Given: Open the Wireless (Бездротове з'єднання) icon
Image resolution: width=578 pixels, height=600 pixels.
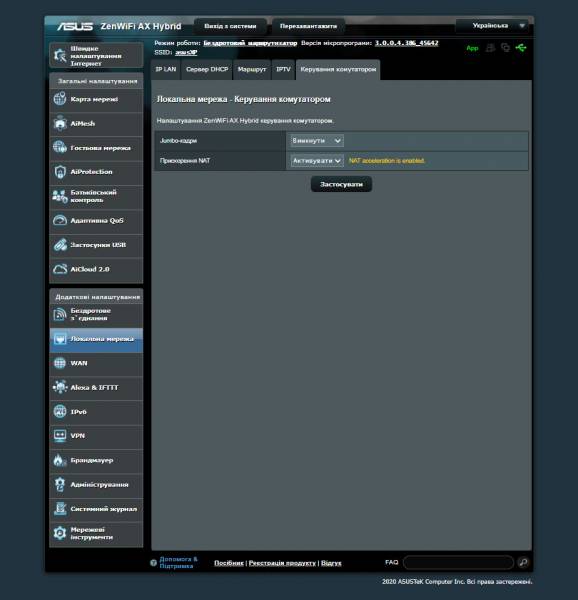Looking at the screenshot, I should coord(60,314).
